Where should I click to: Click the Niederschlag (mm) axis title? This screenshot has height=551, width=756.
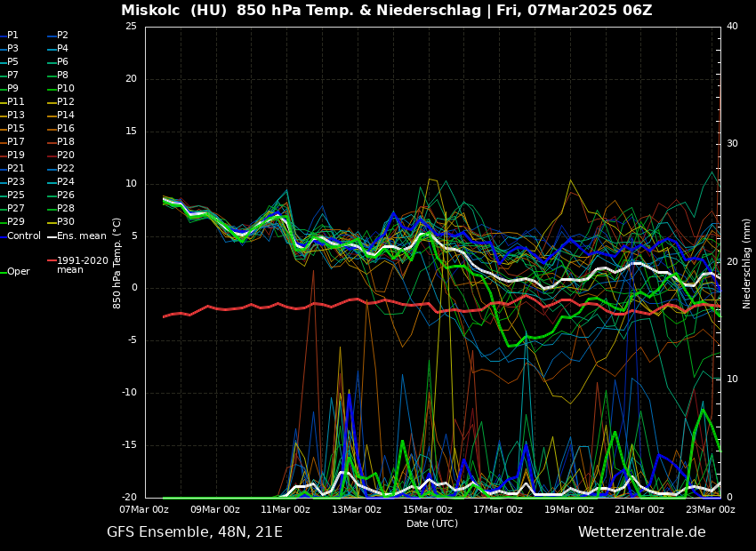[747, 263]
